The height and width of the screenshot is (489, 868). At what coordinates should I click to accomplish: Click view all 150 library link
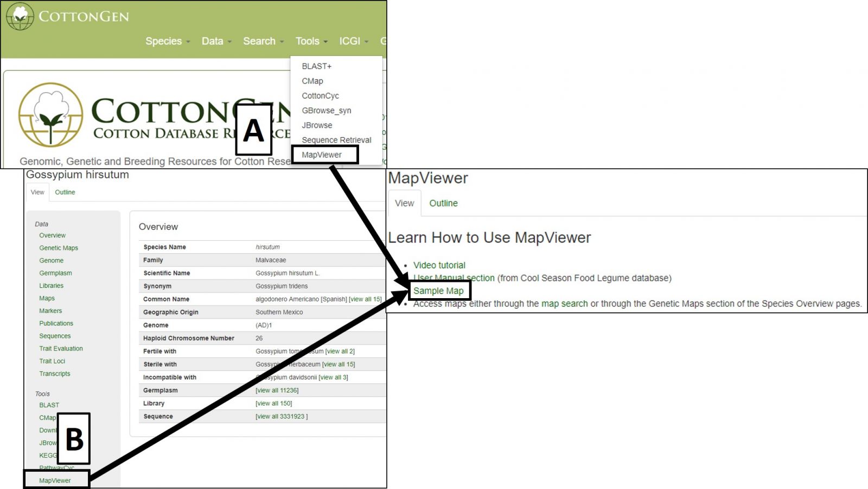[274, 403]
